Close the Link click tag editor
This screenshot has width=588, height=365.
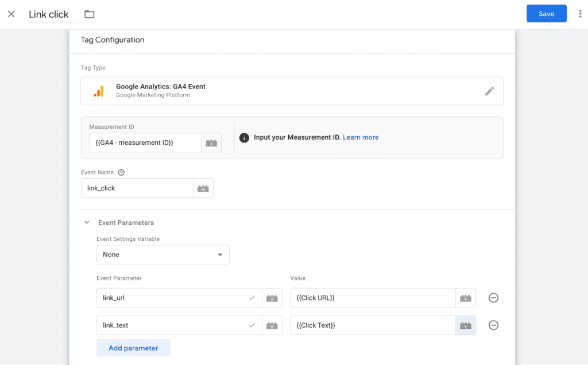11,14
